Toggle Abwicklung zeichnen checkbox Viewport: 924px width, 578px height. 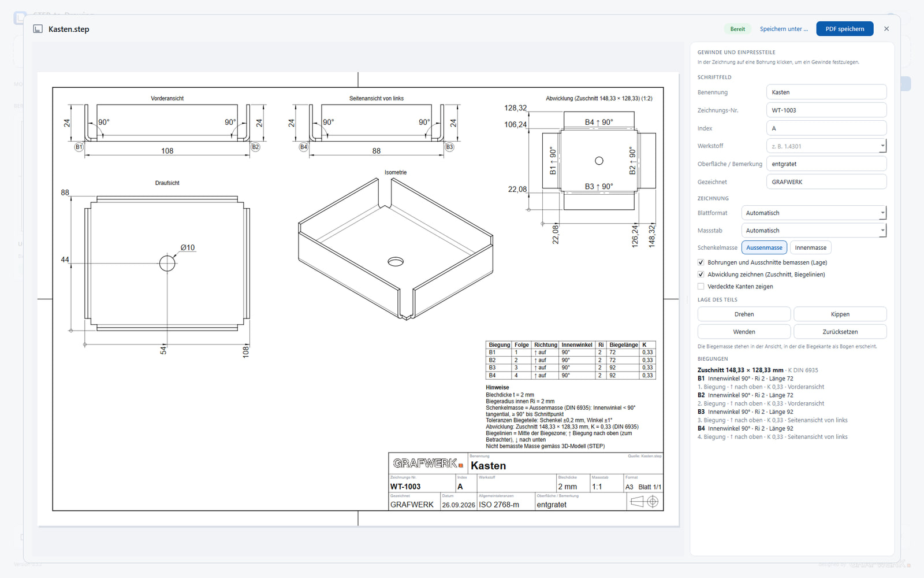pos(701,275)
